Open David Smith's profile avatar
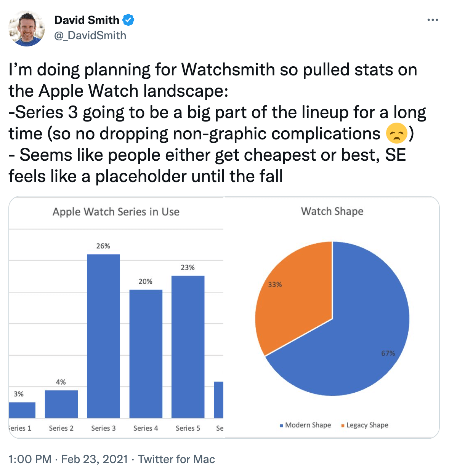 tap(27, 28)
